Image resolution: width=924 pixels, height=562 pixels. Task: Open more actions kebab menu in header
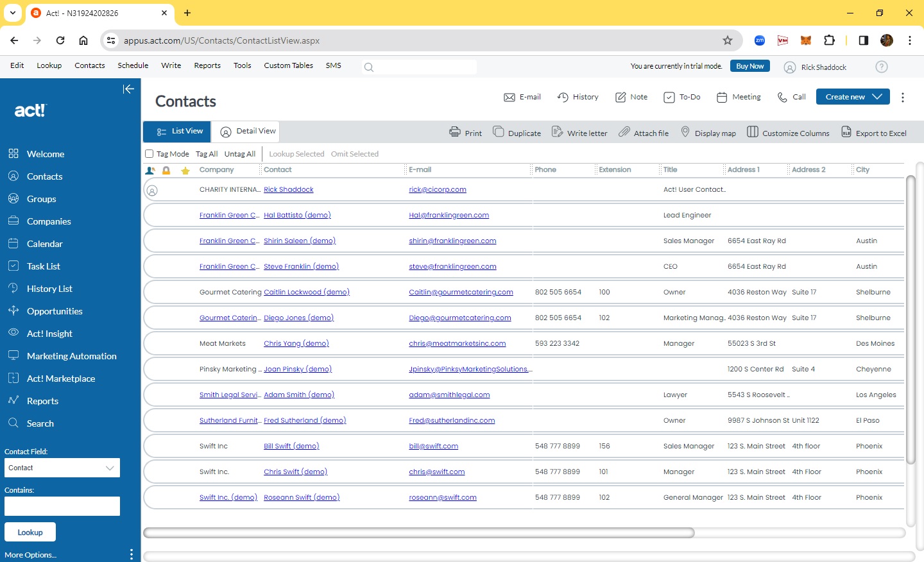(x=903, y=98)
